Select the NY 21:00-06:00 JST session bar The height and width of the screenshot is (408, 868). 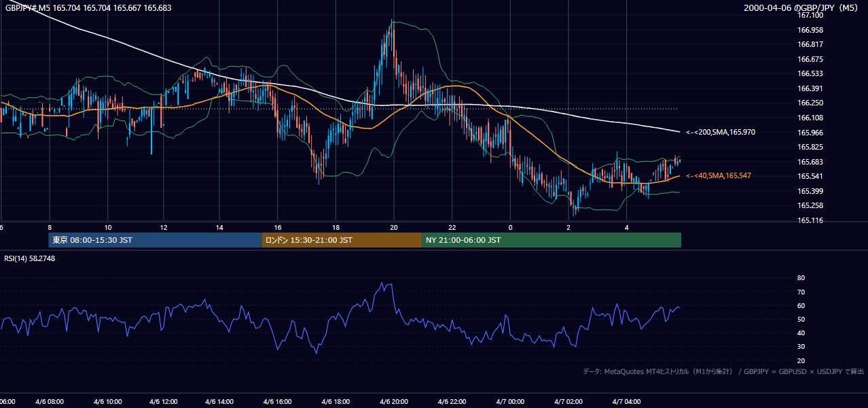tap(551, 240)
